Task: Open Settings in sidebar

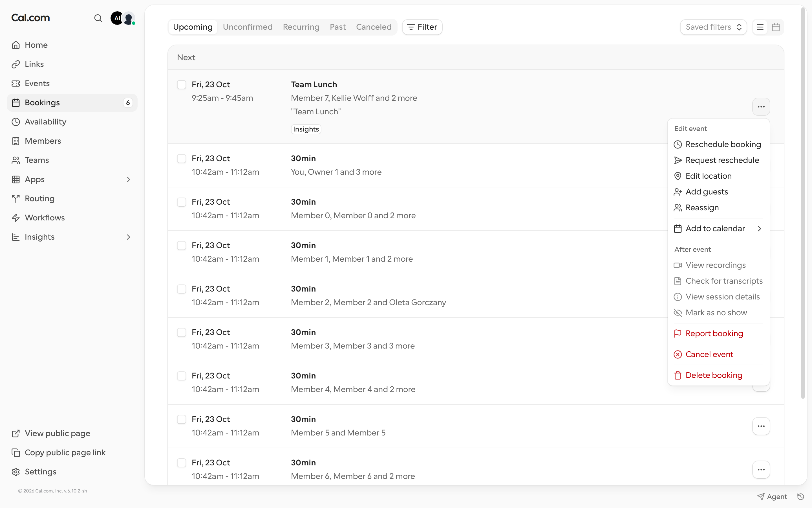Action: point(72,472)
